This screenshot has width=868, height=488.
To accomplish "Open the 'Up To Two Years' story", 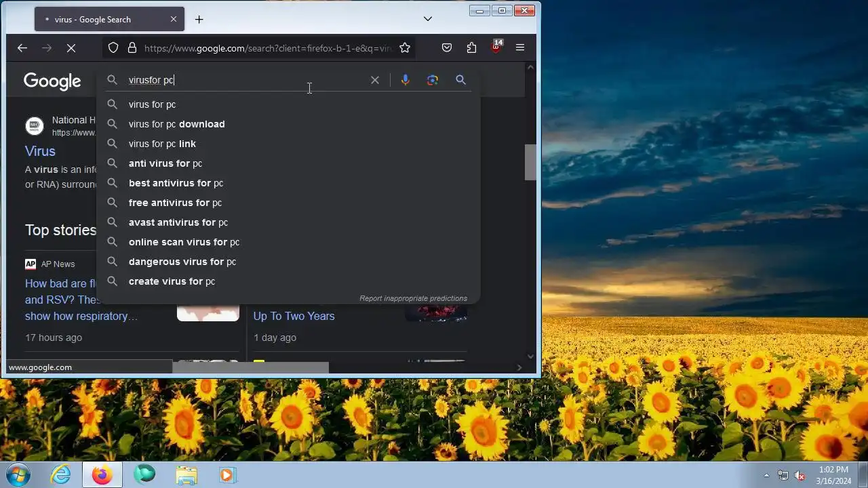I will point(294,316).
